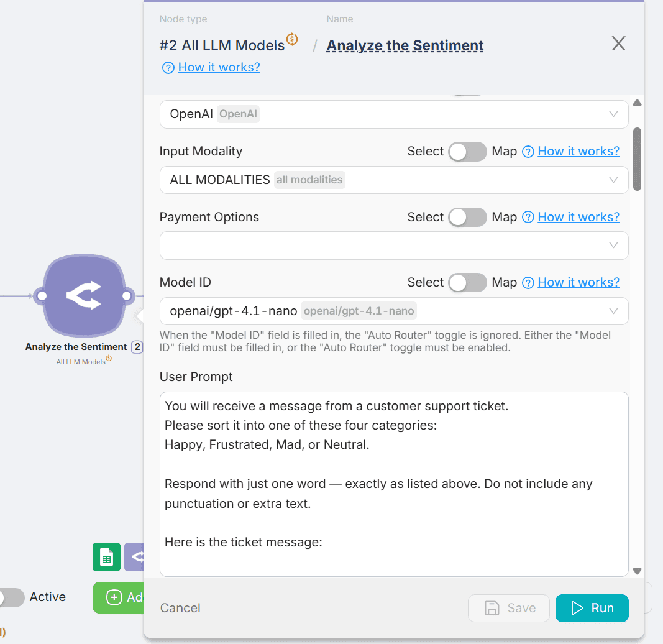
Task: Open the OpenAI provider dropdown
Action: pos(393,114)
